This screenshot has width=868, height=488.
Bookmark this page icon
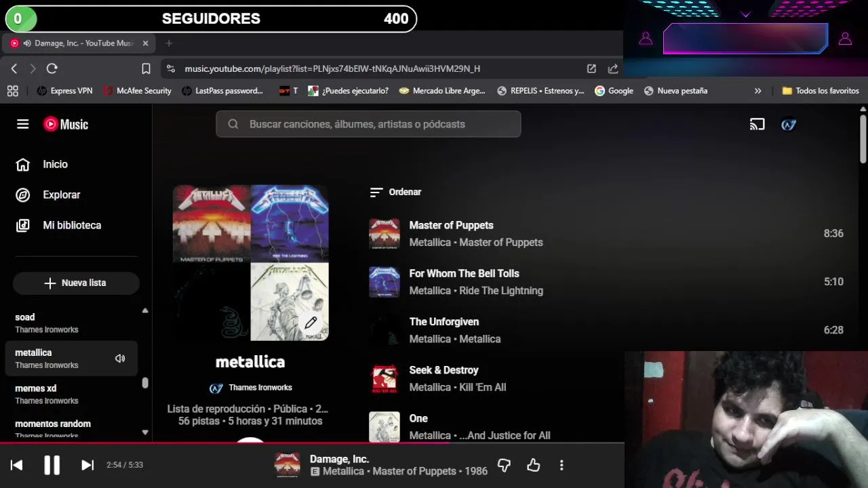146,68
